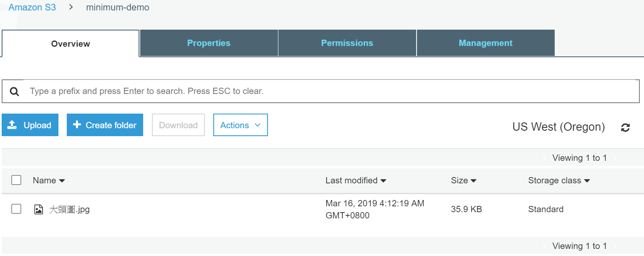The width and height of the screenshot is (644, 256).
Task: Sort by the Size column
Action: tap(463, 180)
